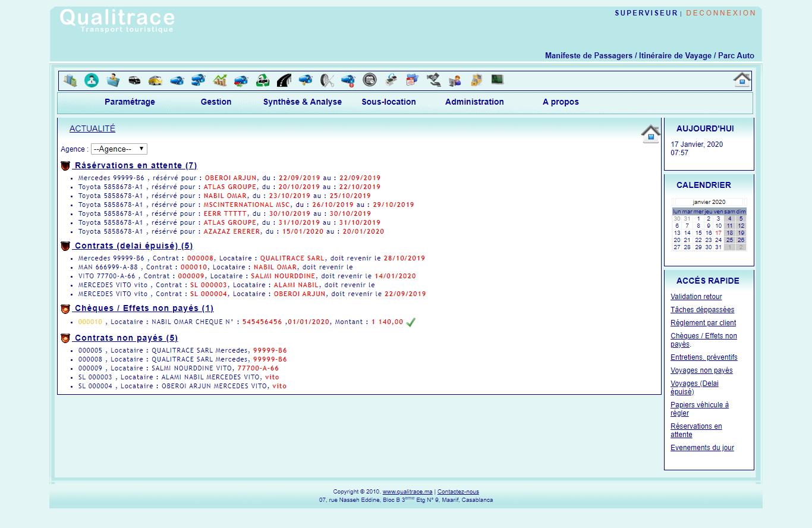
Task: Open the yellow van icon in toolbar
Action: [x=156, y=80]
